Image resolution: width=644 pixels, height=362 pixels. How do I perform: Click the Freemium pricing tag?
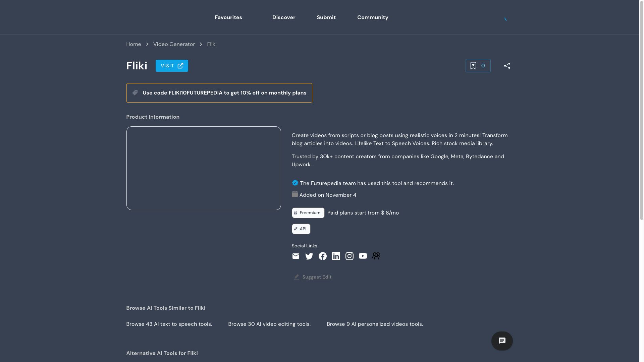coord(308,213)
